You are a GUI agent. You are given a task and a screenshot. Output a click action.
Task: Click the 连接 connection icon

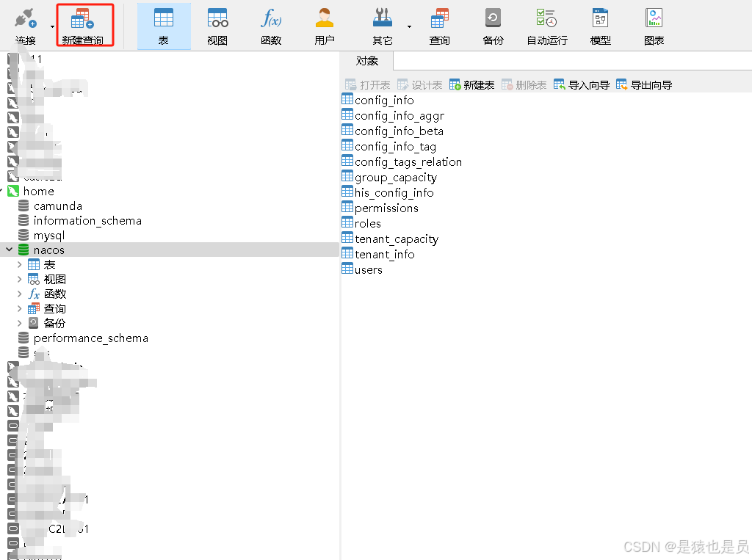tap(26, 18)
